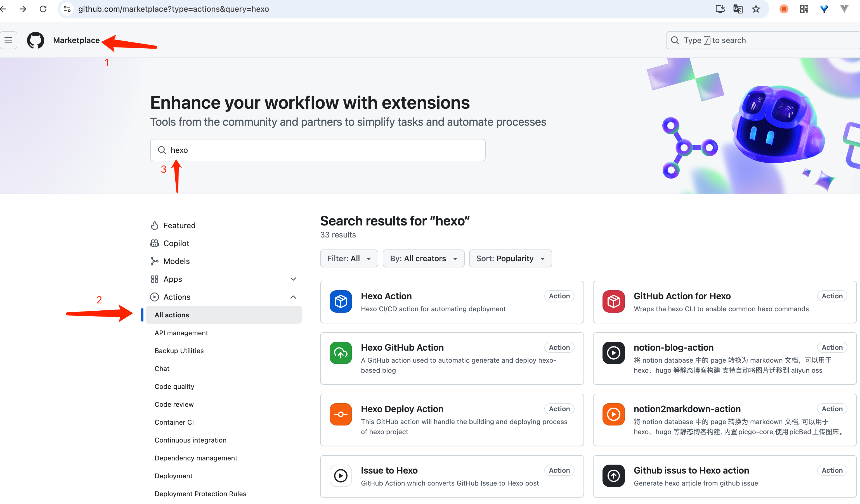Screen dimensions: 860x504
Task: Open GitHub Action for Hexo result
Action: [x=682, y=296]
